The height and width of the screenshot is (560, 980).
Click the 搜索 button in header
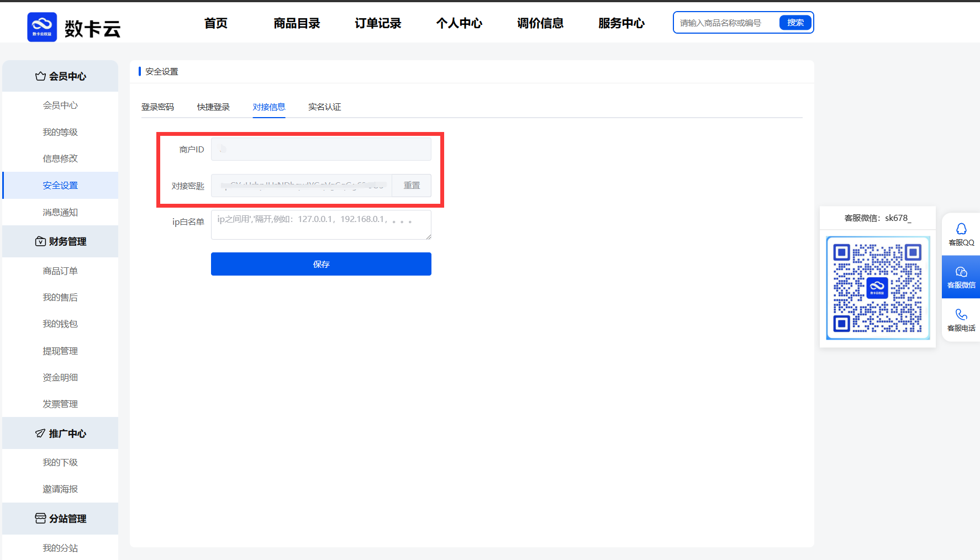795,23
